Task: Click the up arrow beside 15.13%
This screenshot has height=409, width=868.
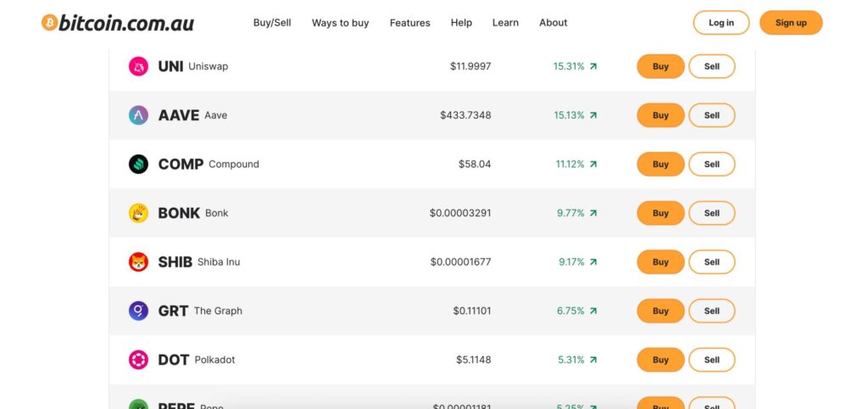Action: (x=593, y=115)
